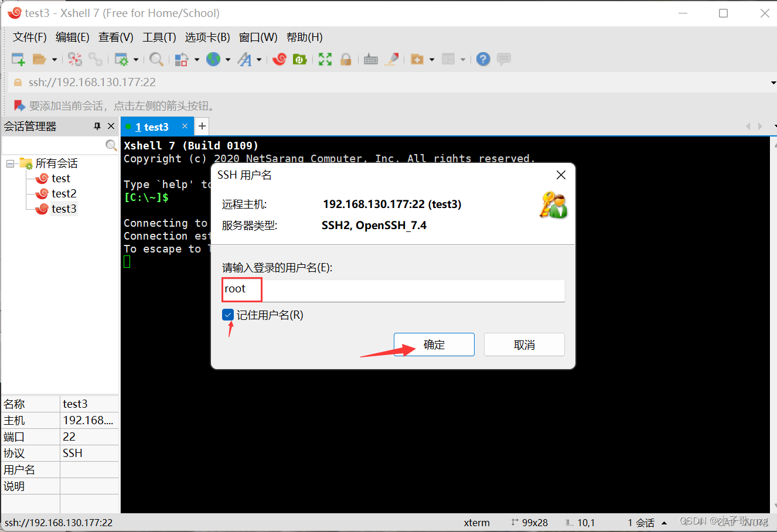Viewport: 777px width, 532px height.
Task: Click the 99x28 status bar entry
Action: tap(530, 523)
